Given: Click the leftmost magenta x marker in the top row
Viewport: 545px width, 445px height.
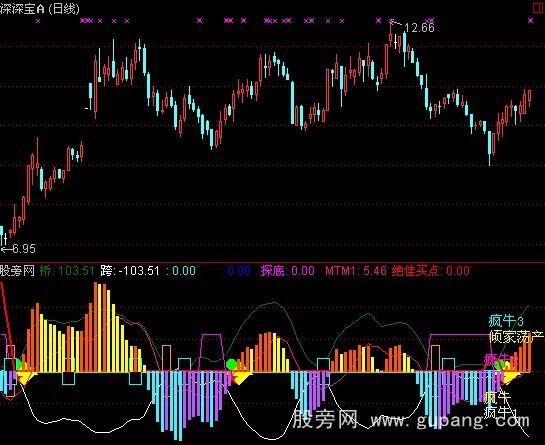Looking at the screenshot, I should pyautogui.click(x=38, y=21).
